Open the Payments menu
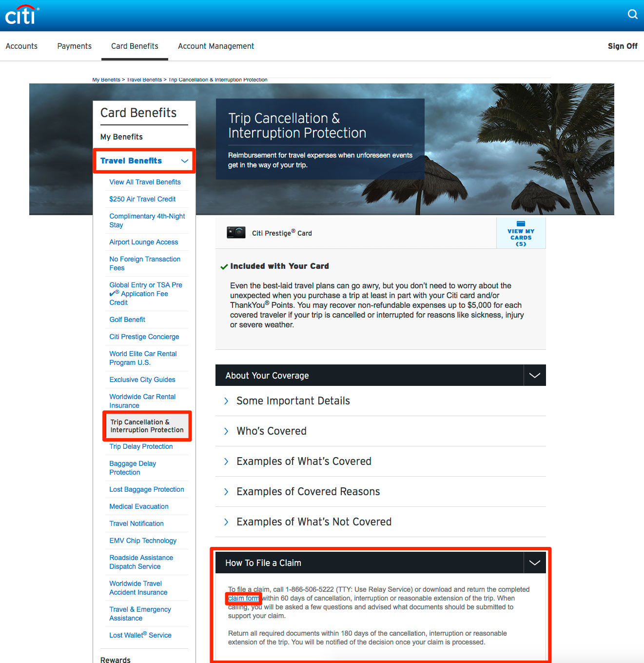This screenshot has width=644, height=663. [74, 46]
